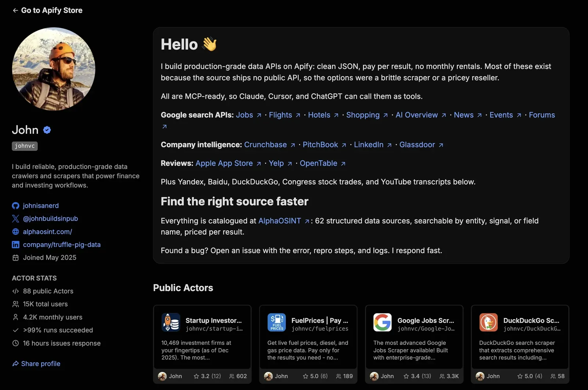Click the code icon beside 88 public Actors
The image size is (588, 390).
[15, 291]
